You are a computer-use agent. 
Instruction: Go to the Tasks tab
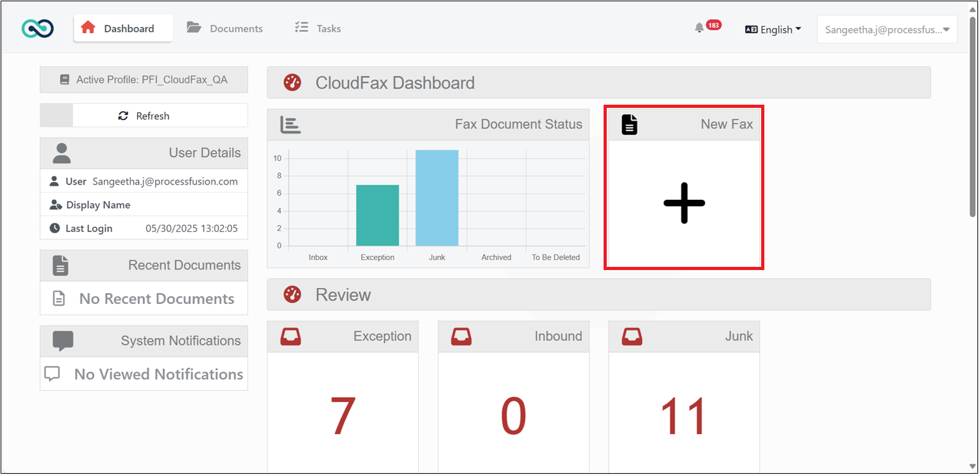click(x=318, y=28)
